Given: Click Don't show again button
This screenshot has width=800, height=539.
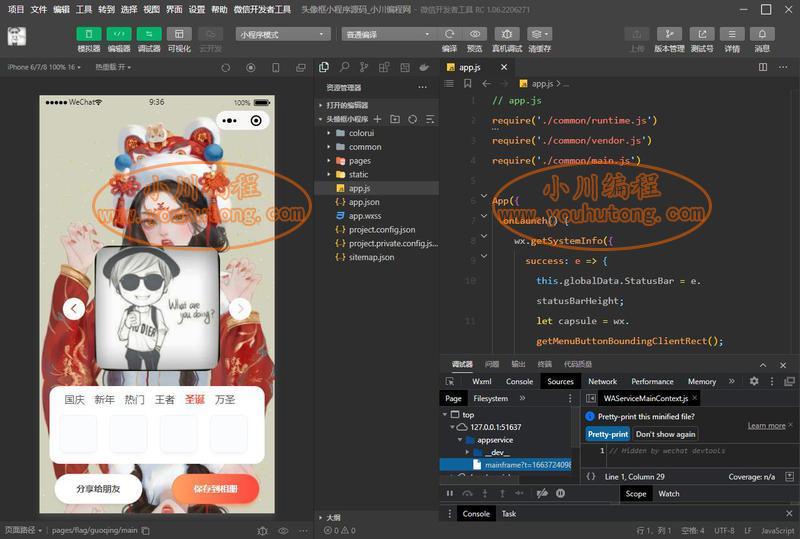Looking at the screenshot, I should (665, 434).
